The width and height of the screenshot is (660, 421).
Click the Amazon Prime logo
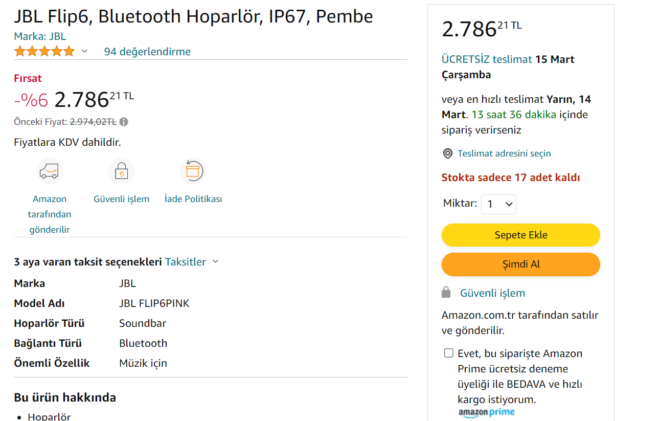[487, 412]
